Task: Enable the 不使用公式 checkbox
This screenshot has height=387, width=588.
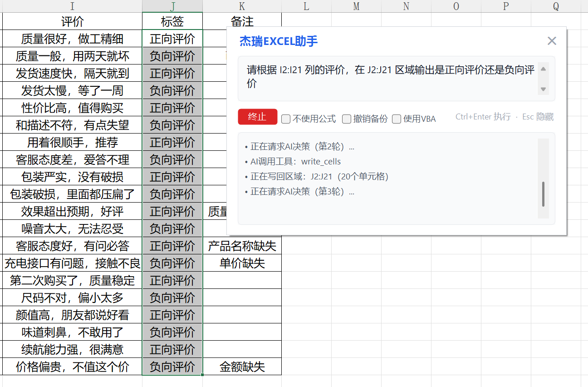Action: tap(286, 119)
